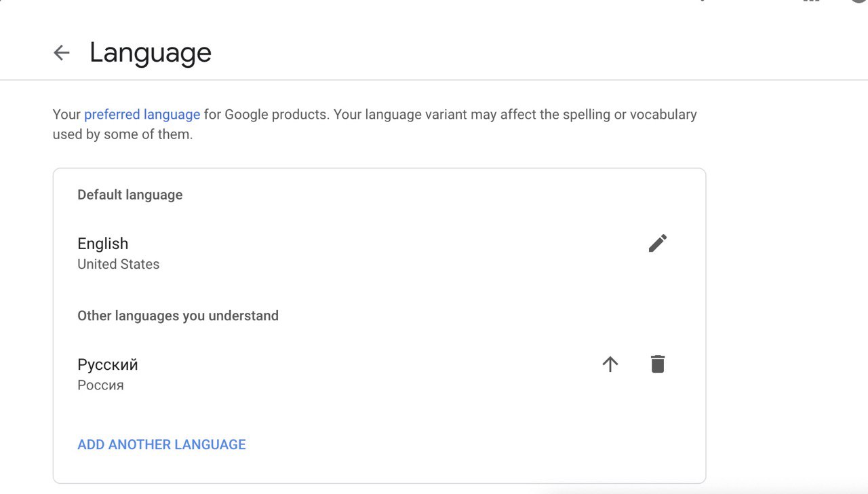Move Русский up with the arrow icon
The image size is (868, 494).
(x=610, y=364)
